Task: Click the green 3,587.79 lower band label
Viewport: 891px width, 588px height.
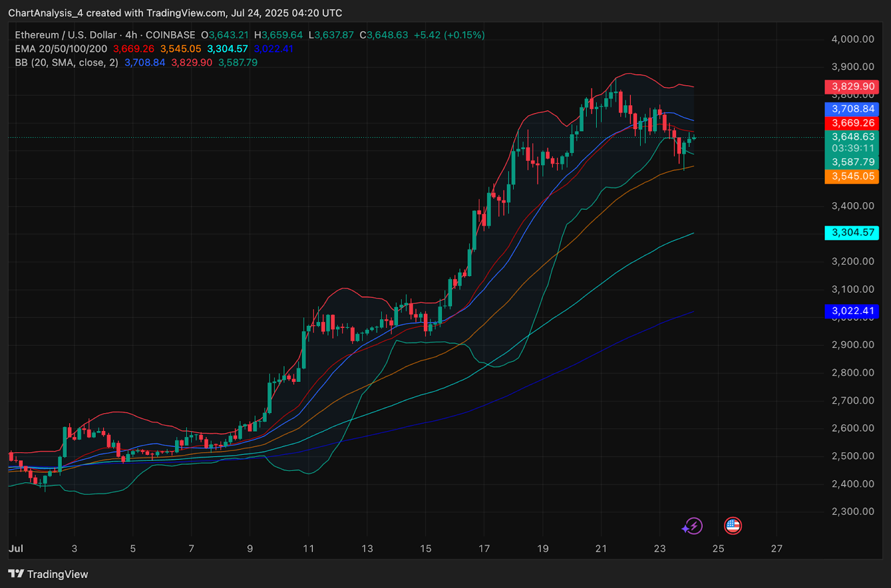Action: point(852,163)
